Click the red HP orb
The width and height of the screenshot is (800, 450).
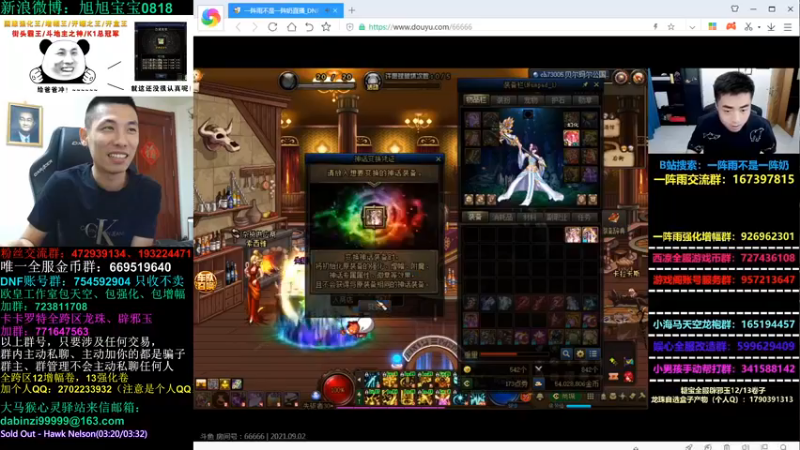337,390
